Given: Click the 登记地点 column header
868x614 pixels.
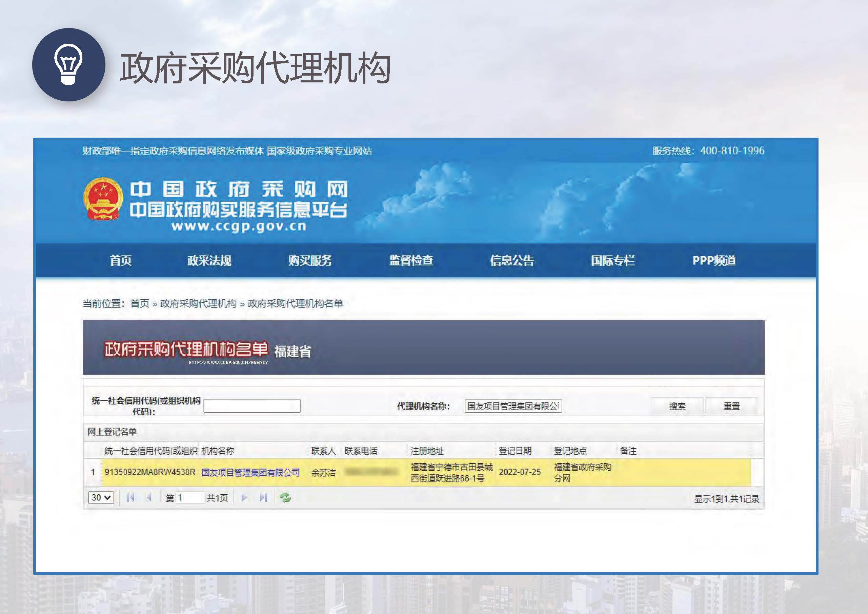Looking at the screenshot, I should (570, 451).
